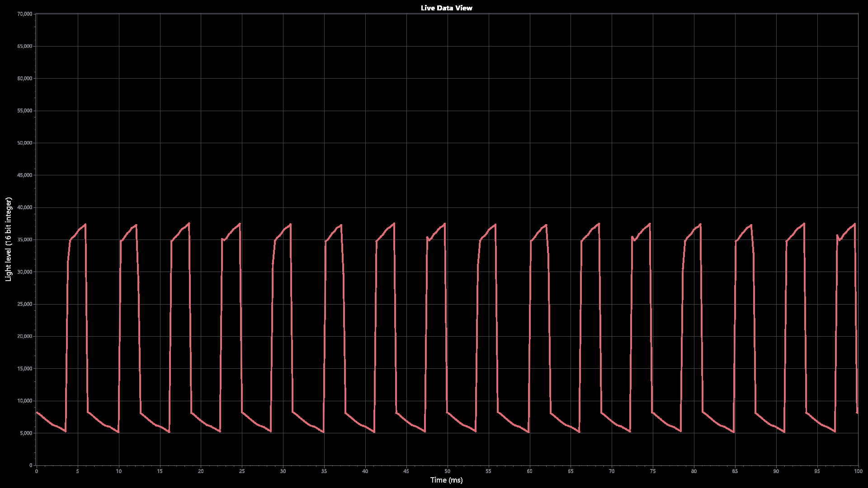Click the Live Data View chart title

point(446,8)
